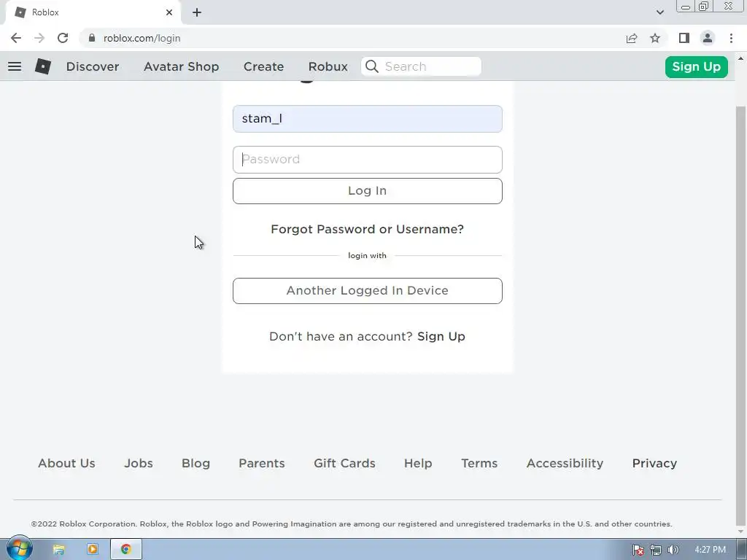Open a new browser tab
This screenshot has height=560, width=747.
click(197, 12)
